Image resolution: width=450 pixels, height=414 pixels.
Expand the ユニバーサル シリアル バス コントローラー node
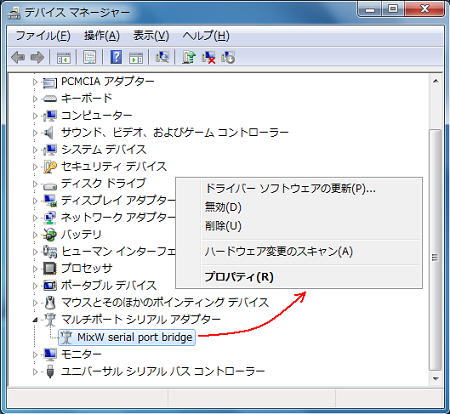pos(35,372)
